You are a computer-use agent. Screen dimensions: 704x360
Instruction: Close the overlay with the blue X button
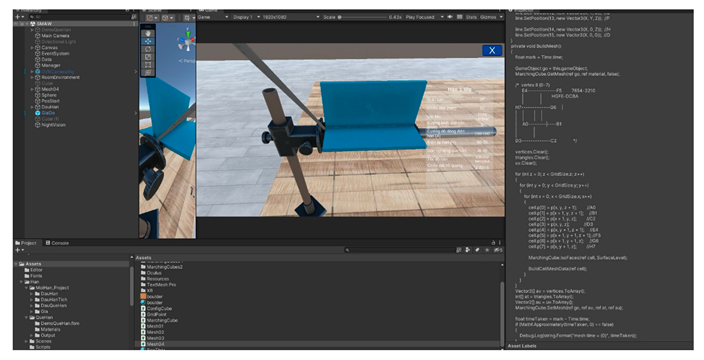click(492, 50)
